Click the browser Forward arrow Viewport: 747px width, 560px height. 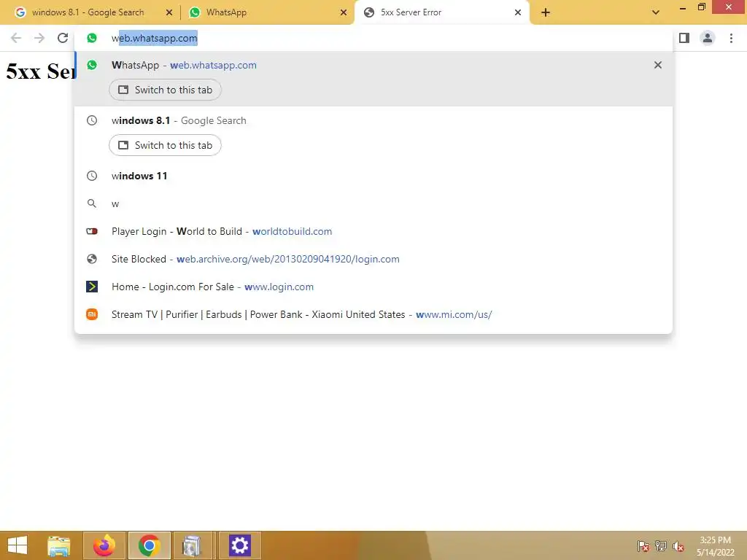(x=39, y=38)
